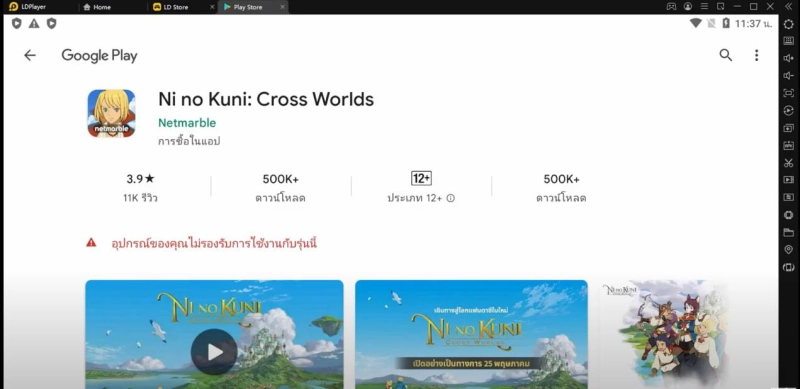Open the multi-instance manager icon

click(x=788, y=128)
